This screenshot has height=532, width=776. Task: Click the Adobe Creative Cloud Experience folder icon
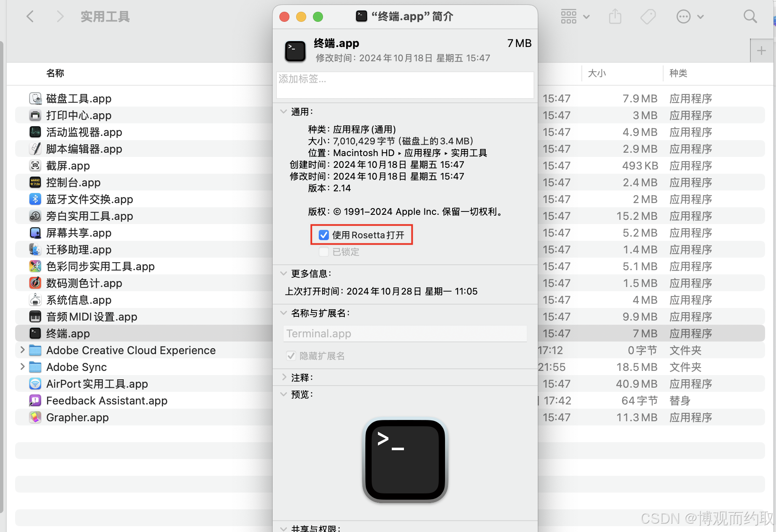point(35,350)
